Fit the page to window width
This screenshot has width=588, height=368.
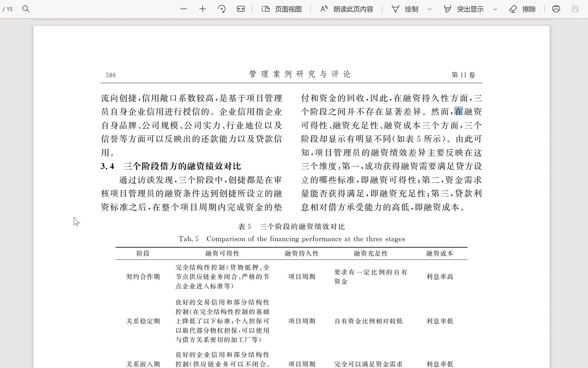[x=241, y=9]
